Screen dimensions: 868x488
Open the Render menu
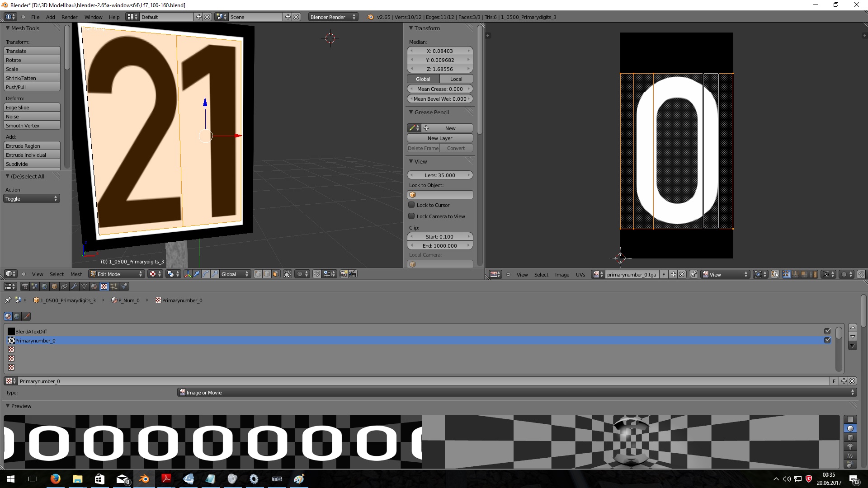pyautogui.click(x=69, y=17)
